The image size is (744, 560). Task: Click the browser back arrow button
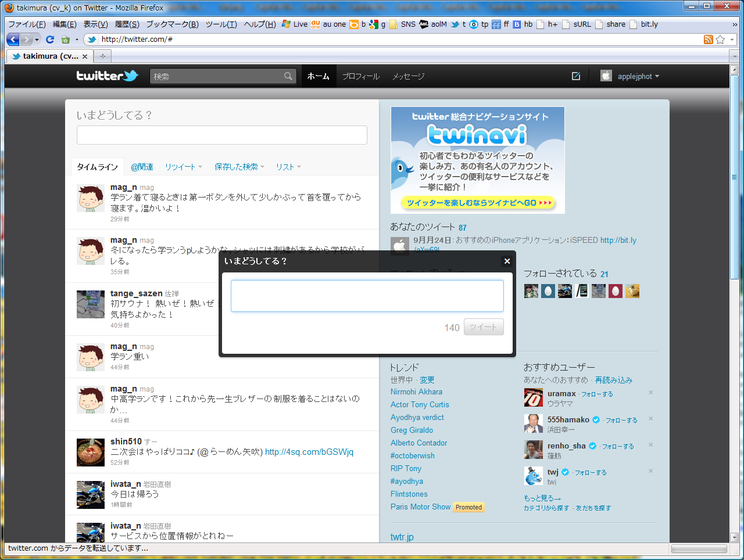(13, 40)
